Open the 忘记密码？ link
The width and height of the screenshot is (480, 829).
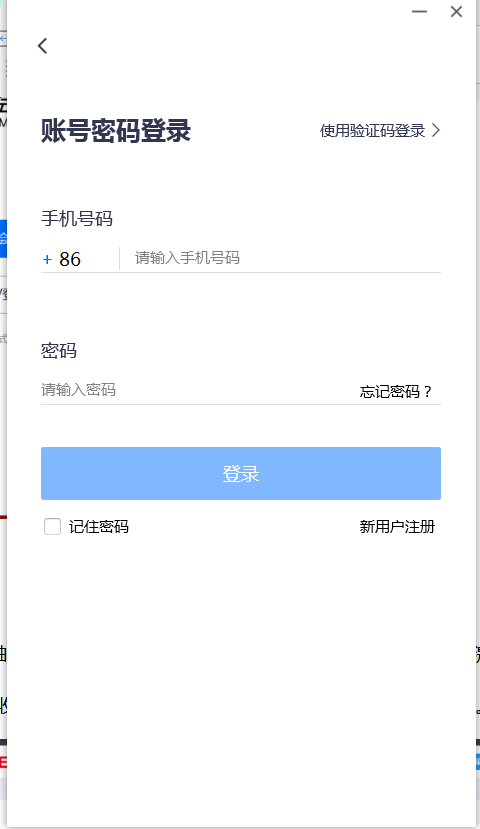tap(396, 392)
